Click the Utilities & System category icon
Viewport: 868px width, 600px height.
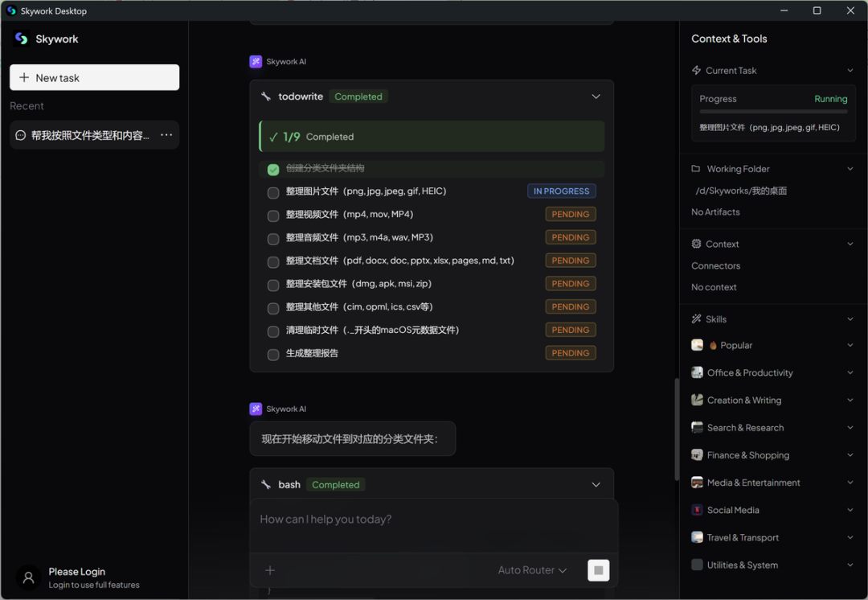697,565
